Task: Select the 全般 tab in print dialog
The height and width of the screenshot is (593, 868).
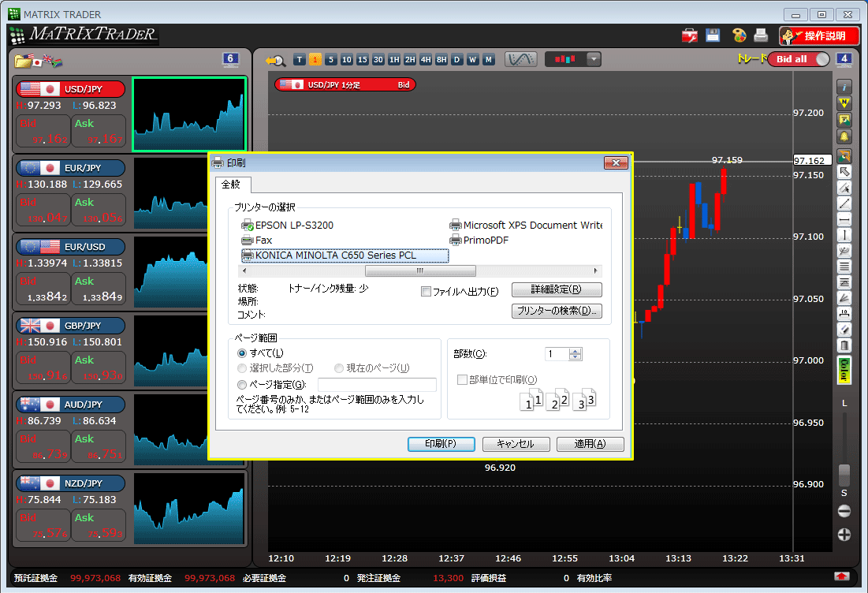Action: (x=232, y=185)
